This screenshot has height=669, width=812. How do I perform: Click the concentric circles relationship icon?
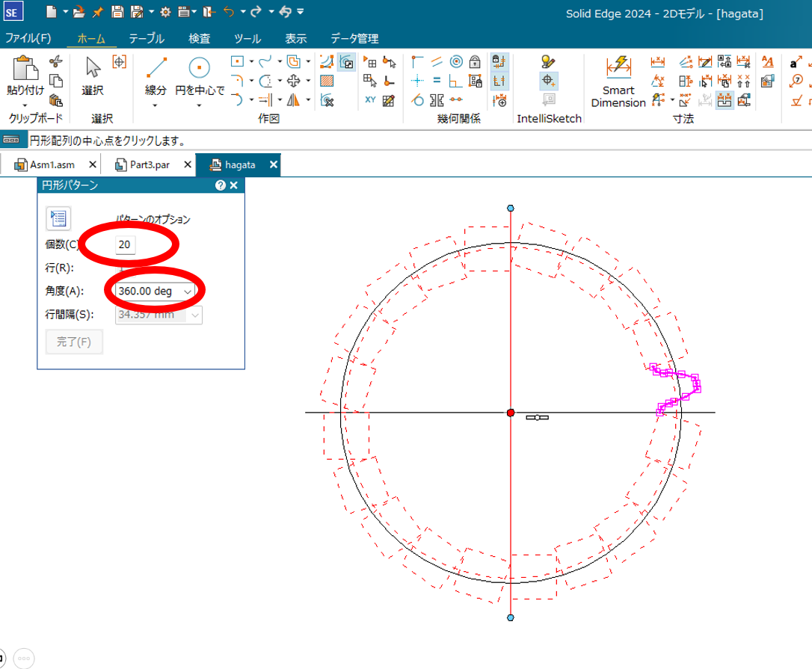click(x=455, y=62)
